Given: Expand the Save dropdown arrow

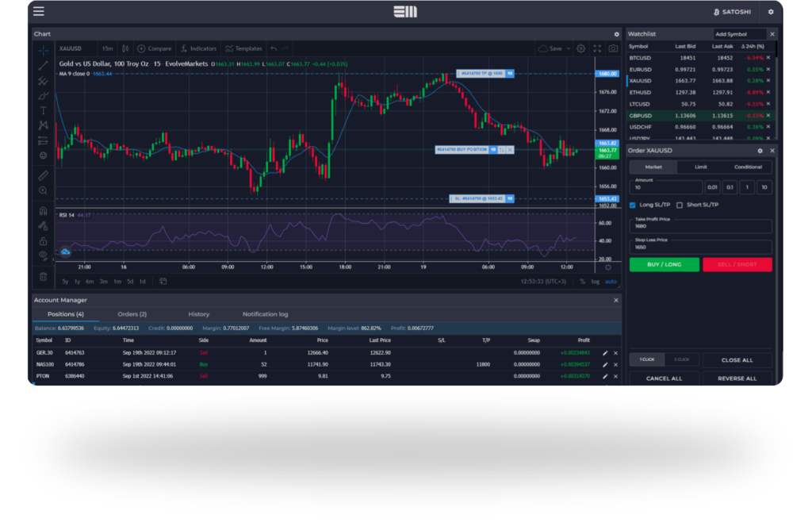Looking at the screenshot, I should 569,48.
